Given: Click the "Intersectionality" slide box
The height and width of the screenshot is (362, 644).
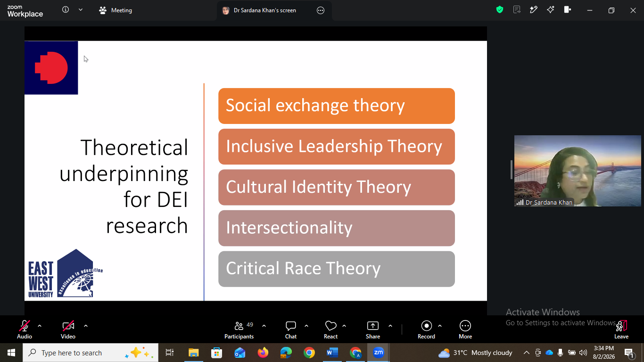Looking at the screenshot, I should pos(337,228).
